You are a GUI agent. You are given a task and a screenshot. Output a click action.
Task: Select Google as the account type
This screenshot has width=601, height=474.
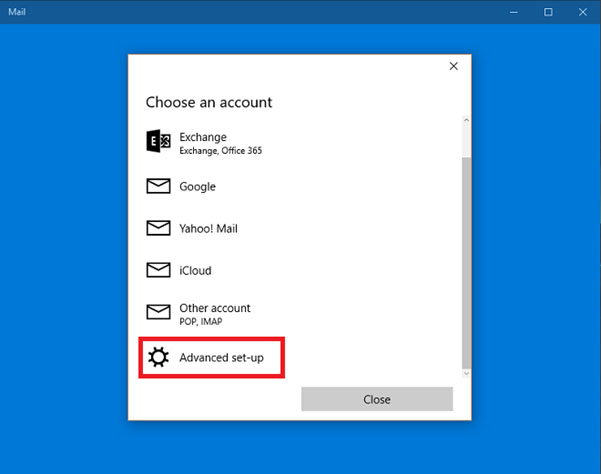click(299, 186)
